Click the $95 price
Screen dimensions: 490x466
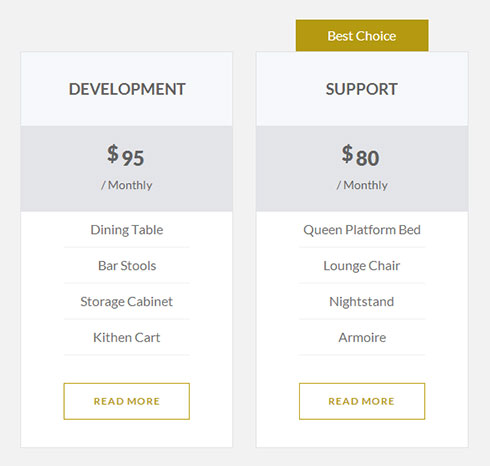point(126,156)
